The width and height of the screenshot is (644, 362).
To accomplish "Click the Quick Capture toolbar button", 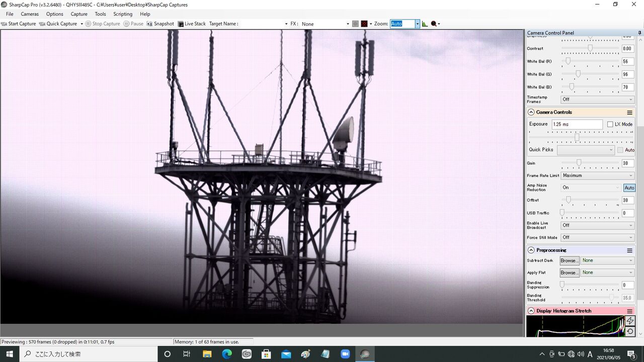I will click(x=58, y=24).
